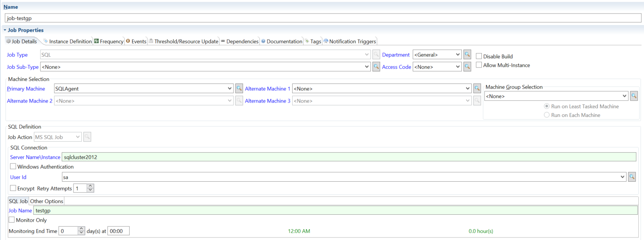Click the Primary Machine label link
Screen dimensions: 644x240
click(26, 89)
